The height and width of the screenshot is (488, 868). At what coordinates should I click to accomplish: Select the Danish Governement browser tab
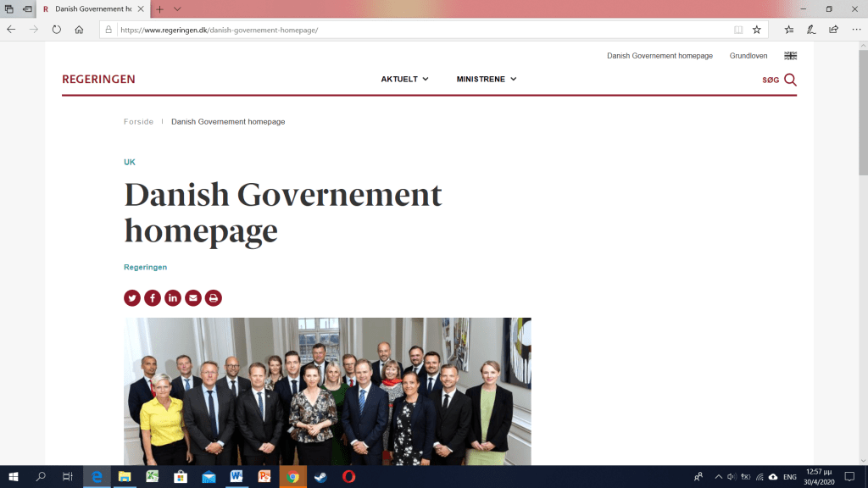pyautogui.click(x=93, y=8)
